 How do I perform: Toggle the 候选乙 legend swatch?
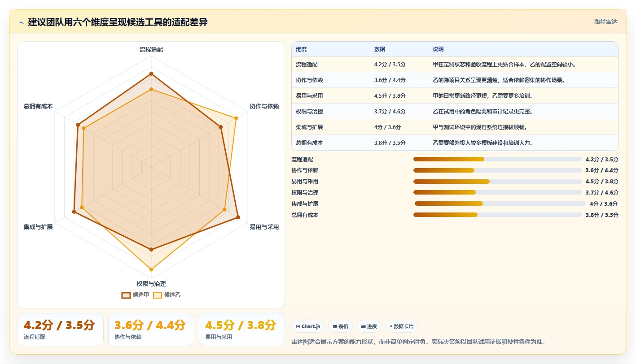pos(158,295)
